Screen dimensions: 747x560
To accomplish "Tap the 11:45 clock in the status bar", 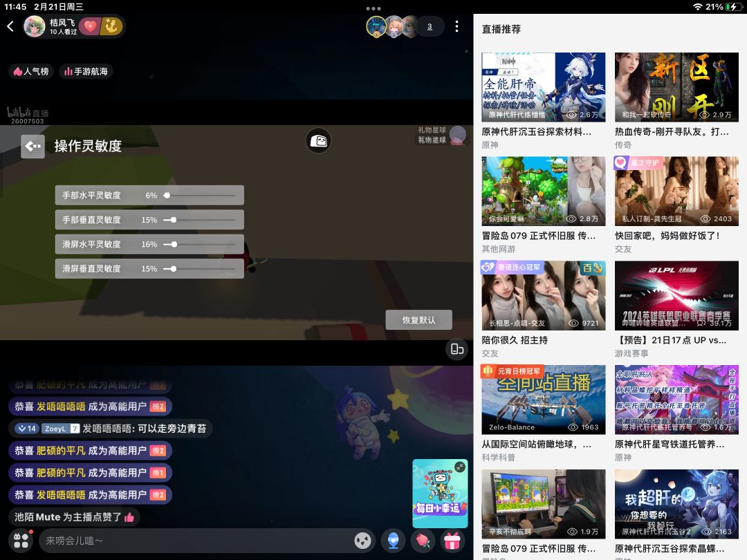I will pos(15,7).
